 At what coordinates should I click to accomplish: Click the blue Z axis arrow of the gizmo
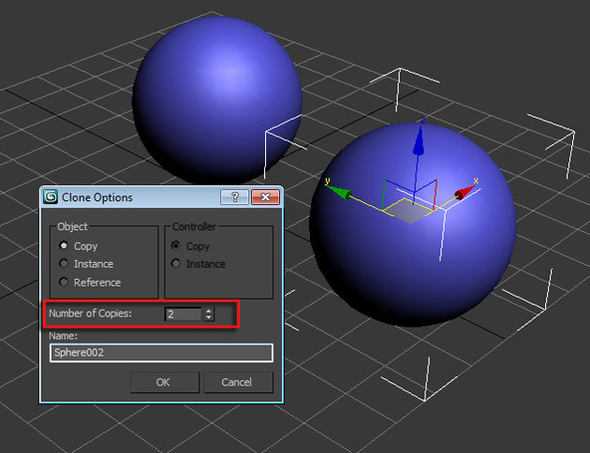coord(418,141)
